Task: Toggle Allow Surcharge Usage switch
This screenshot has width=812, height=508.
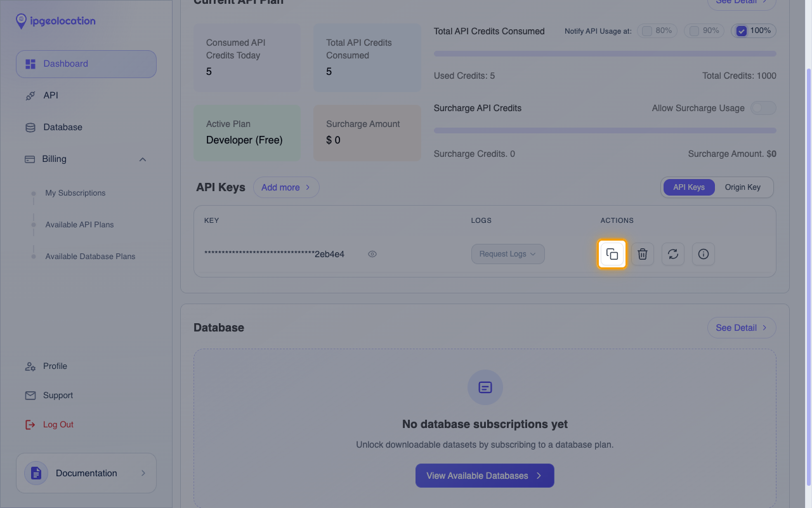Action: click(763, 108)
